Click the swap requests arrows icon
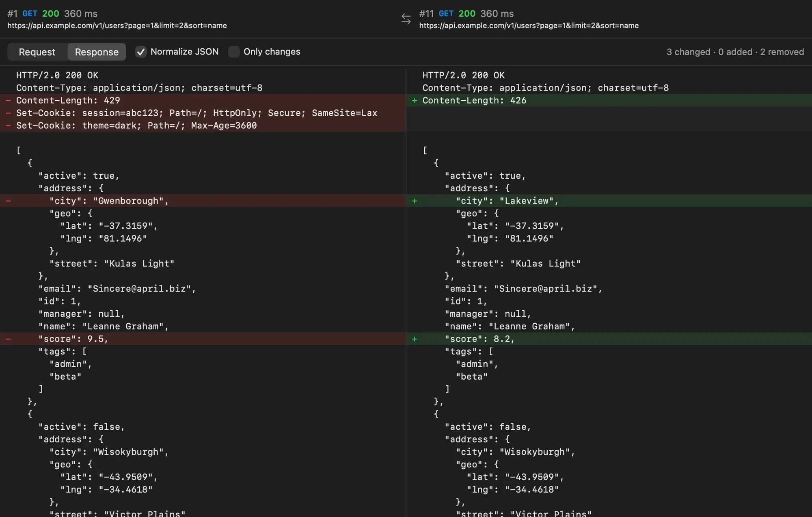 coord(406,19)
